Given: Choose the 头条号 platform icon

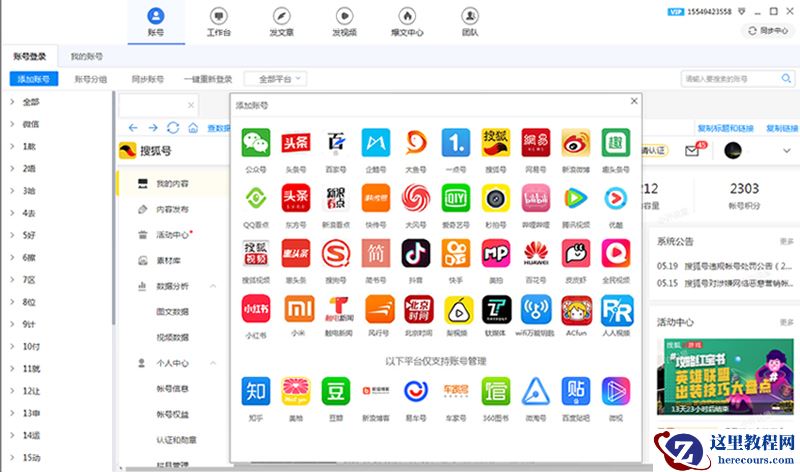Looking at the screenshot, I should [296, 142].
